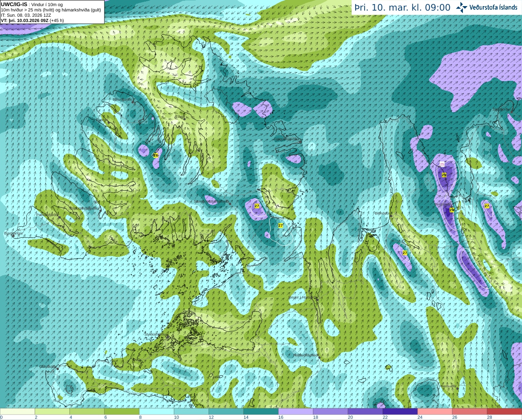Select the pale cyan 8–10 legend swatch
The image size is (522, 420).
[x=157, y=411]
